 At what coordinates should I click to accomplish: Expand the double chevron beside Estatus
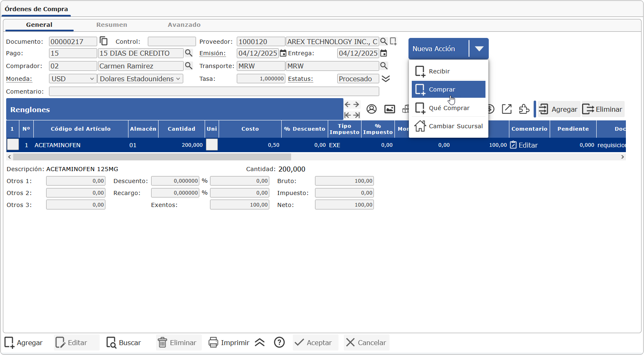386,79
